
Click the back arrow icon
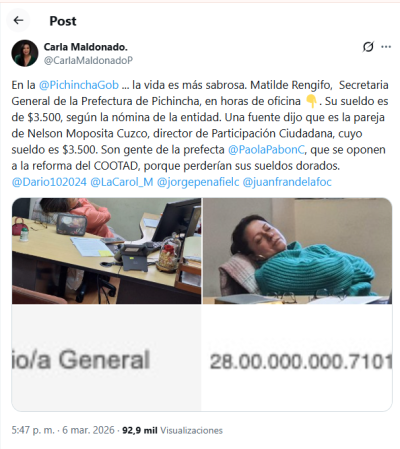click(x=18, y=21)
